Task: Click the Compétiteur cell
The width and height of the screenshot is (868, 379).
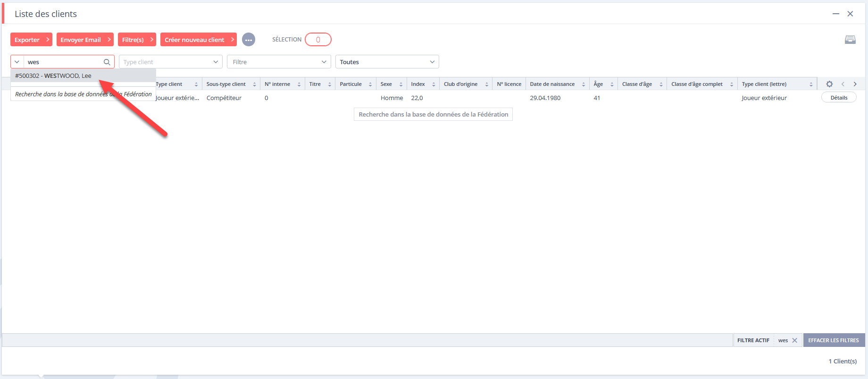Action: [x=224, y=98]
